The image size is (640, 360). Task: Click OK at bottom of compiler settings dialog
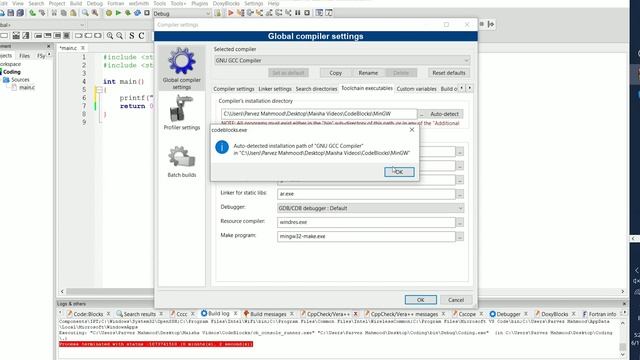coord(421,300)
